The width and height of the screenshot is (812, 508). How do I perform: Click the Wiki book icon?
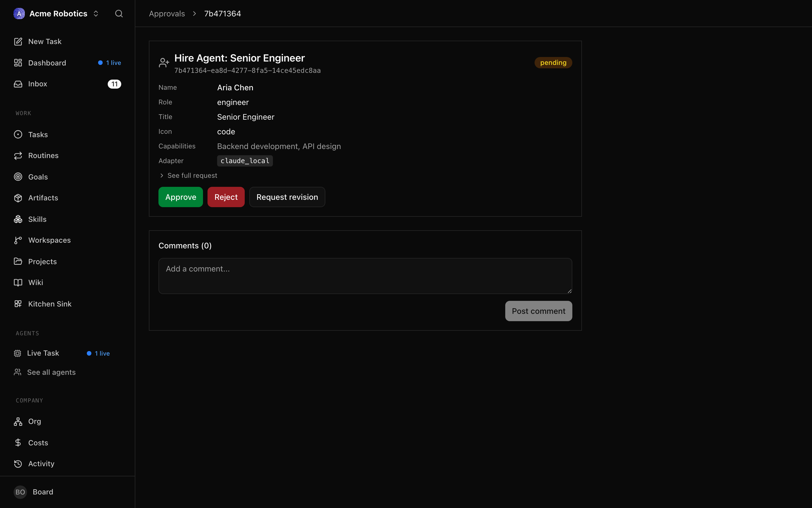[18, 283]
